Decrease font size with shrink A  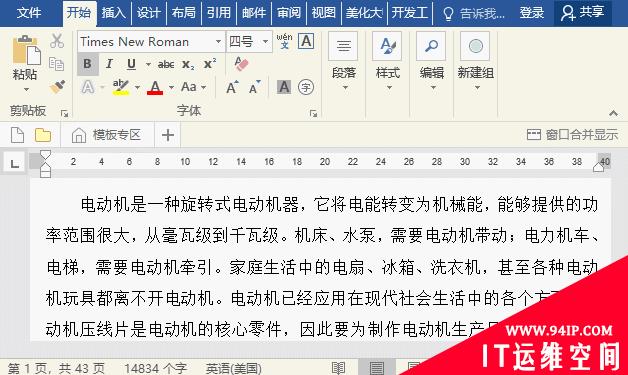254,87
